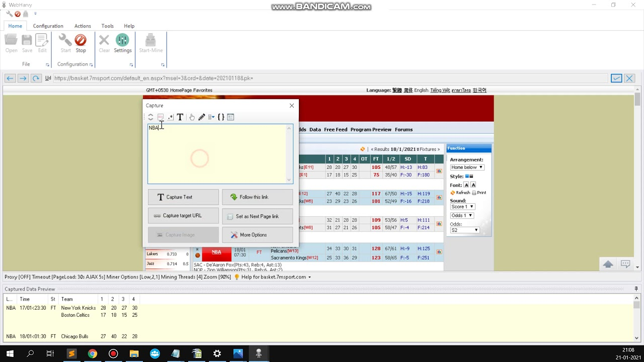Open the Tools ribbon tab
Image resolution: width=644 pixels, height=362 pixels.
click(x=108, y=26)
